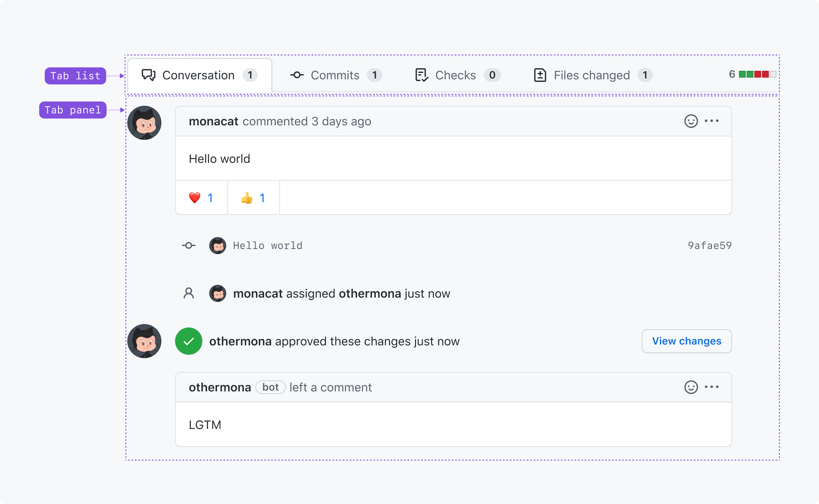Add emoji reaction to the LGTM comment
This screenshot has height=504, width=819.
pyautogui.click(x=691, y=387)
